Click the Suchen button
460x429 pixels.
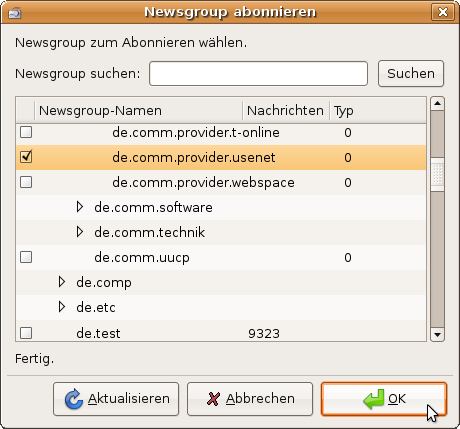click(411, 73)
